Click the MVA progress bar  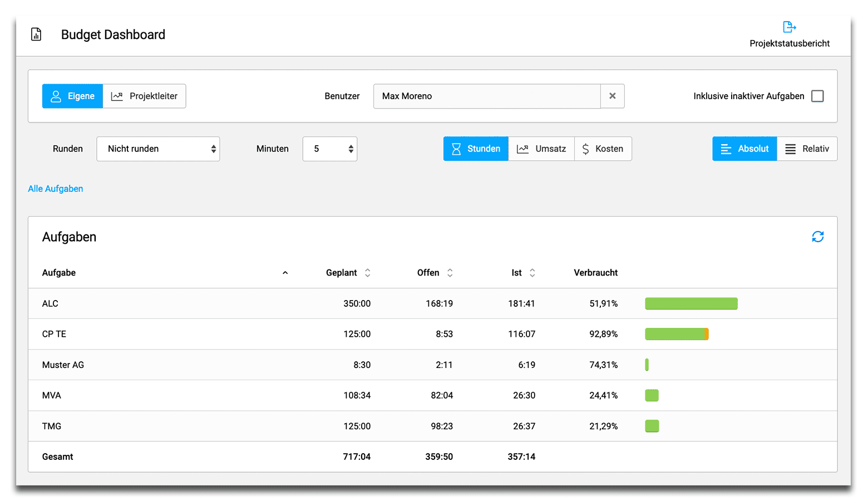point(652,395)
